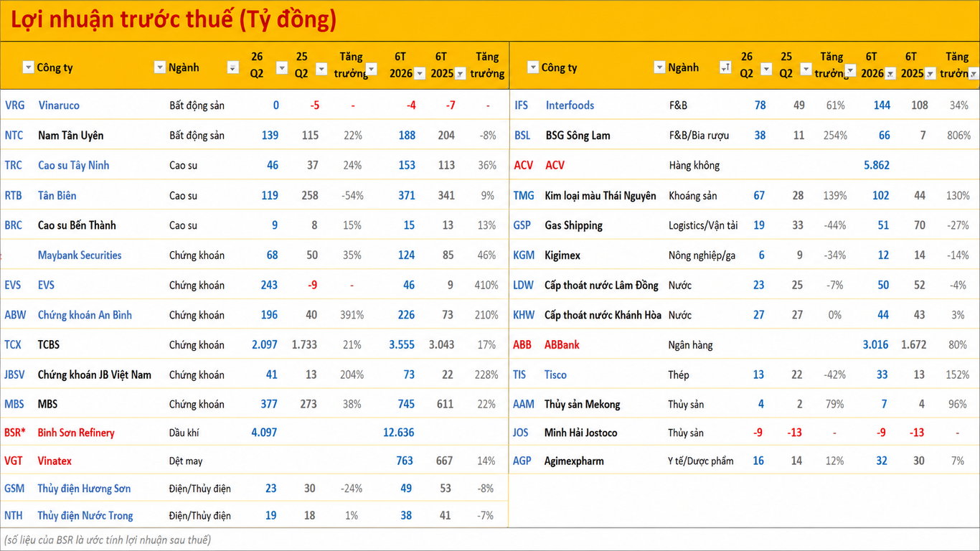Select cell 'Thủy điện Nước Trong'
Image resolution: width=980 pixels, height=551 pixels.
coord(85,516)
